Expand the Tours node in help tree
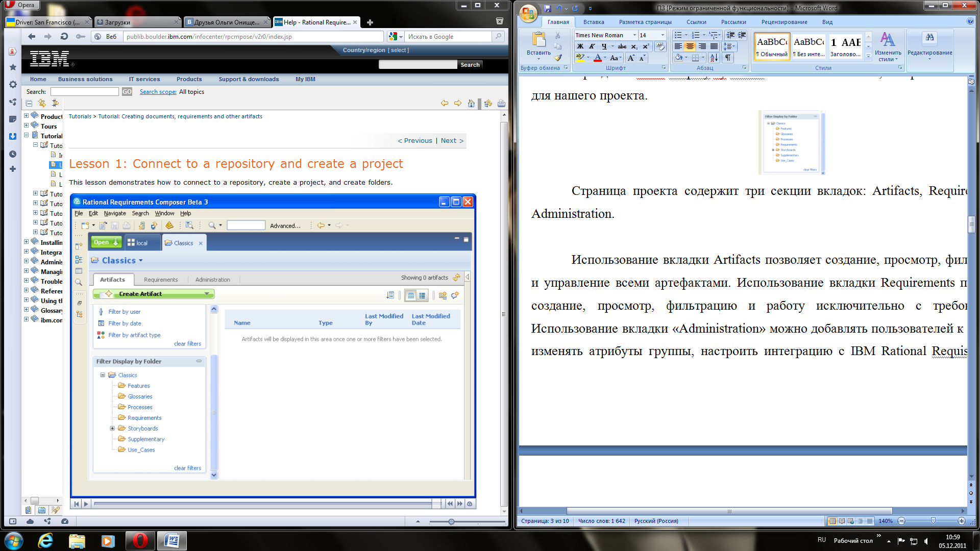The width and height of the screenshot is (980, 551). [x=27, y=126]
